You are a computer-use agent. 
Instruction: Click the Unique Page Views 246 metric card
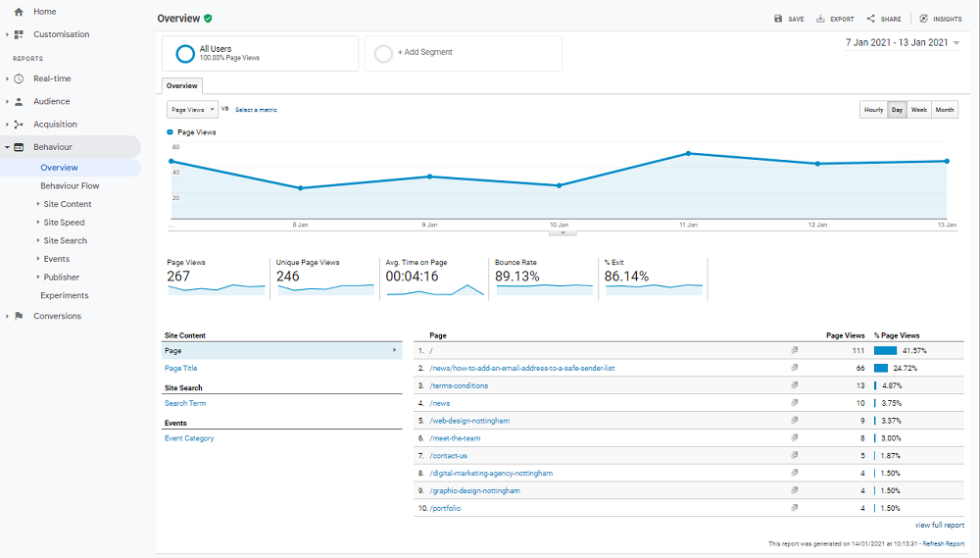(x=325, y=279)
